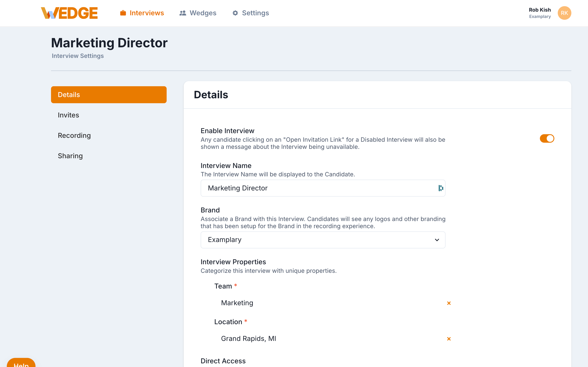
Task: Switch to the Invites tab
Action: click(68, 115)
